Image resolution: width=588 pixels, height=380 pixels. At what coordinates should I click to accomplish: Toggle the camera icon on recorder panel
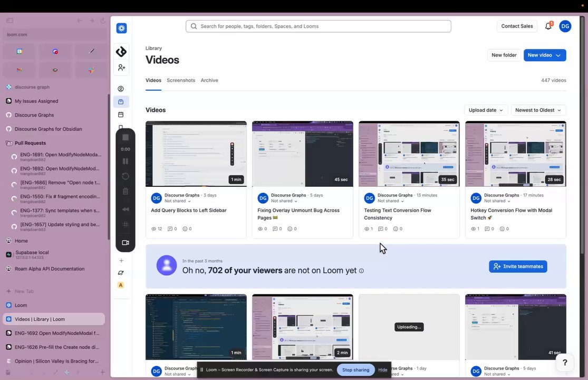(x=126, y=243)
